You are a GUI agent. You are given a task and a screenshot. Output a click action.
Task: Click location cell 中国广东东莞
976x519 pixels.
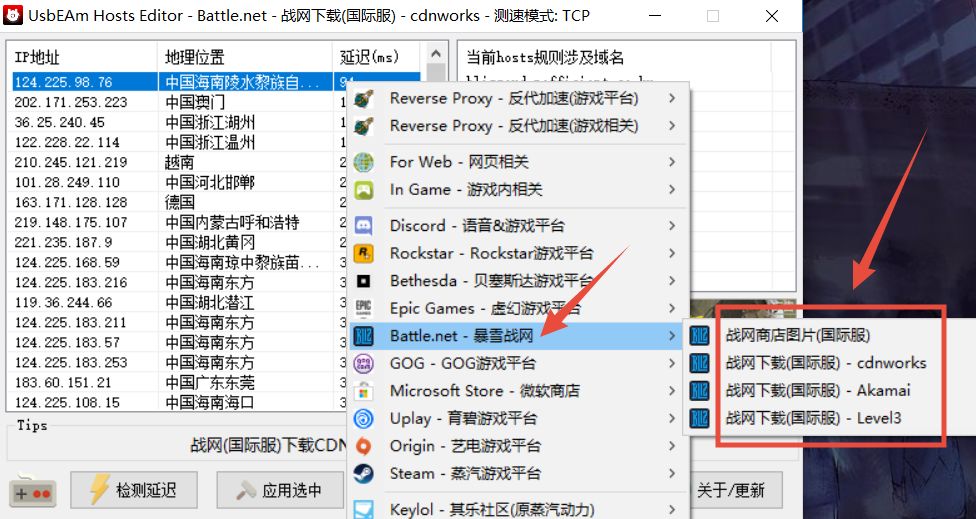click(x=210, y=382)
